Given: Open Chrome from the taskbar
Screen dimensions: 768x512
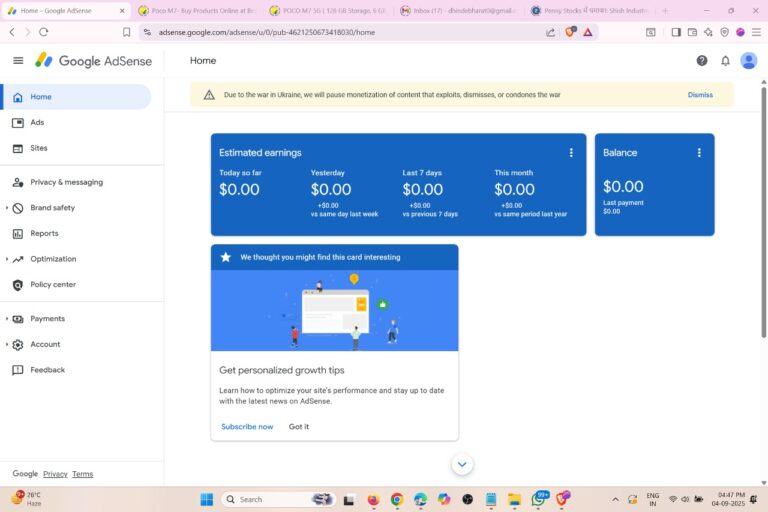Looking at the screenshot, I should point(397,499).
